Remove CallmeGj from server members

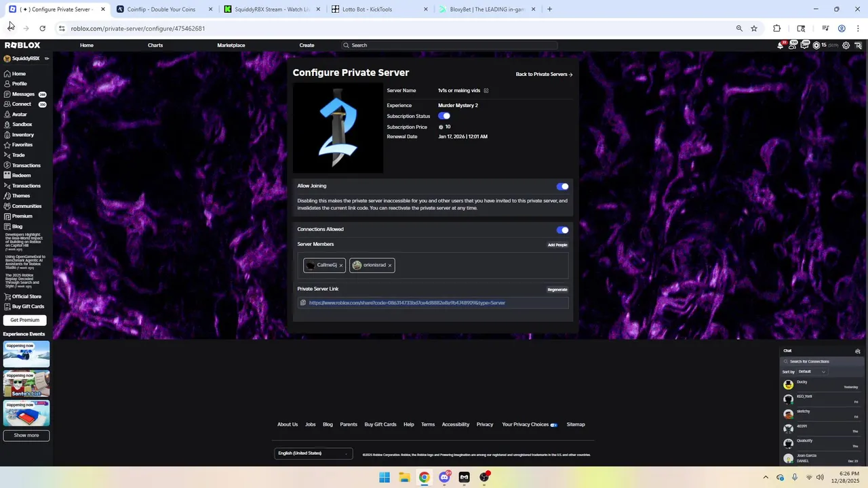(341, 265)
